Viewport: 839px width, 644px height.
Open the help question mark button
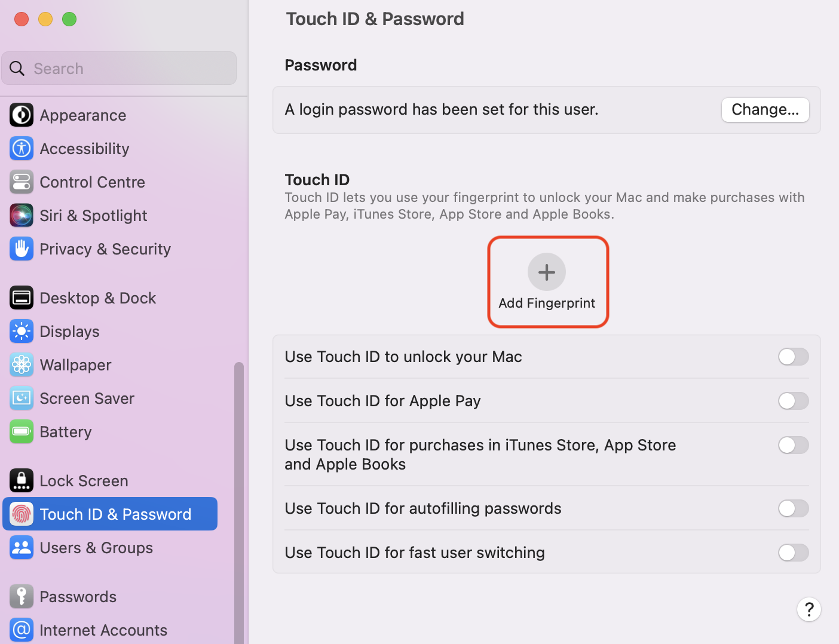809,609
